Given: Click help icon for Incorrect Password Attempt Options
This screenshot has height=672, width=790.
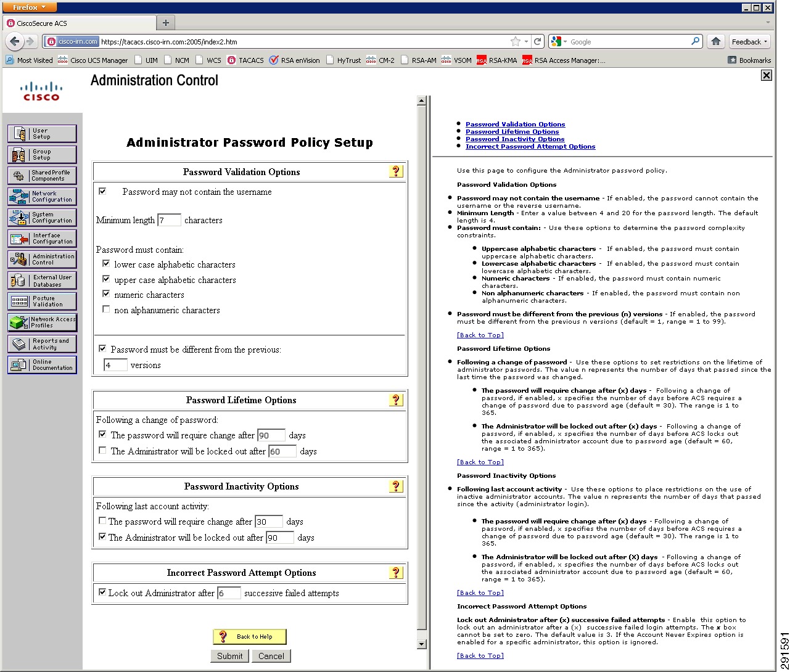Looking at the screenshot, I should [x=396, y=572].
